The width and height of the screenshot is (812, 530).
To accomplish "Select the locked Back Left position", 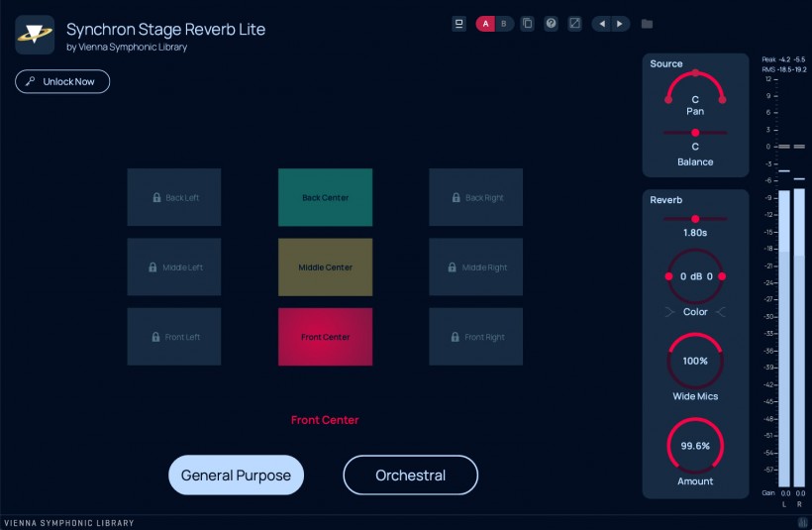I will pyautogui.click(x=174, y=197).
